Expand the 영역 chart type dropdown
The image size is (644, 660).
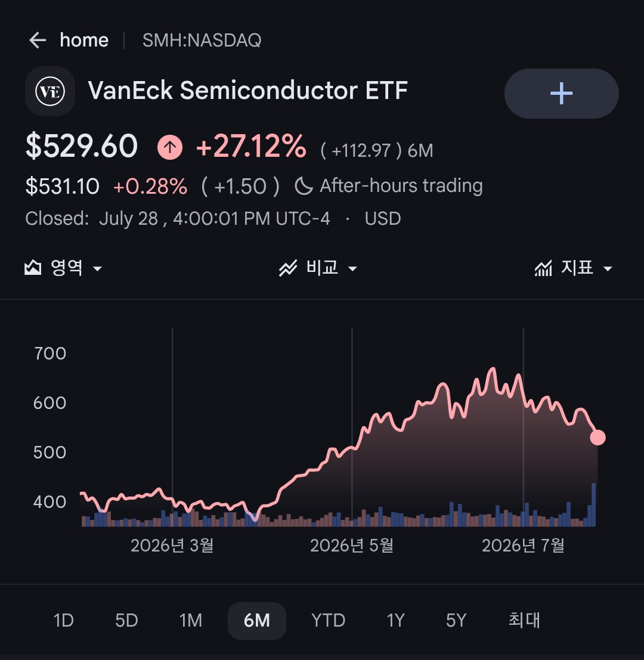click(64, 268)
